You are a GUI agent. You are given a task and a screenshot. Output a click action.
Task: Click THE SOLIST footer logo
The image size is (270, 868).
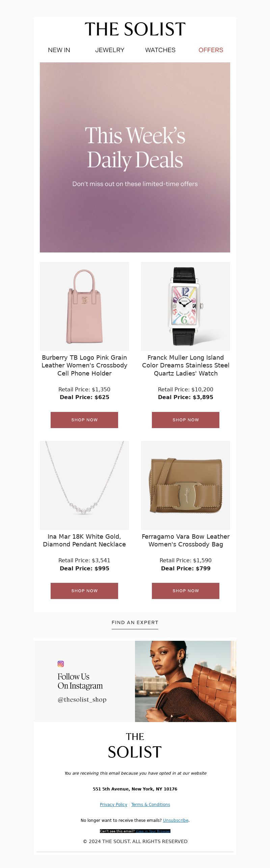click(135, 746)
